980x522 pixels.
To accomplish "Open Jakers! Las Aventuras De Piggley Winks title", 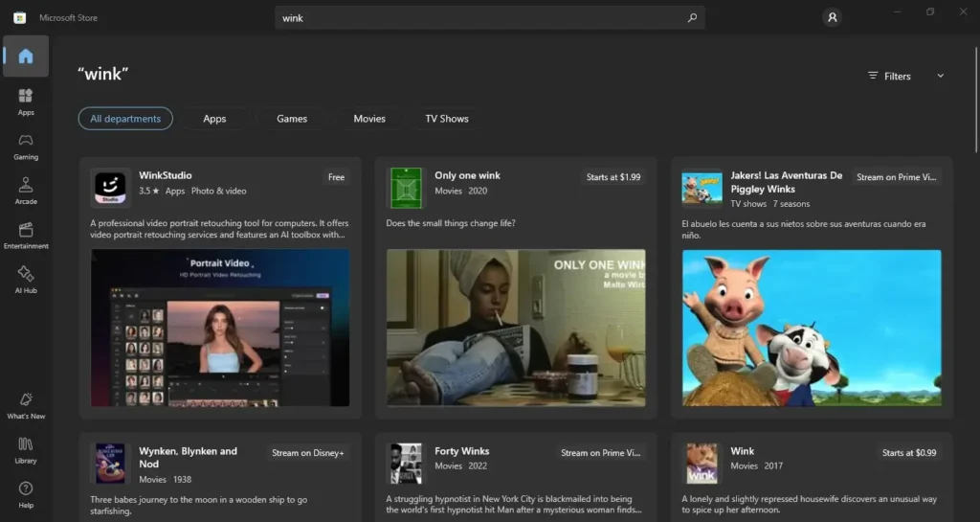I will pos(787,182).
